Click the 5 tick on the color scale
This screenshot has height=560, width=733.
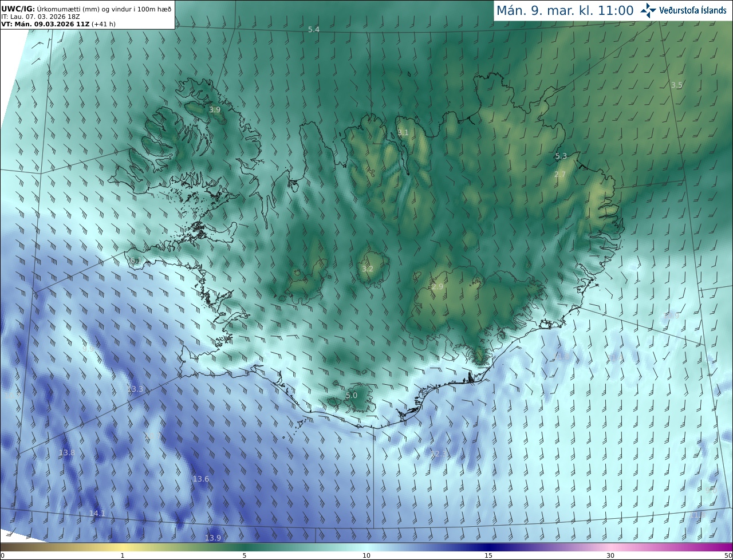click(245, 555)
